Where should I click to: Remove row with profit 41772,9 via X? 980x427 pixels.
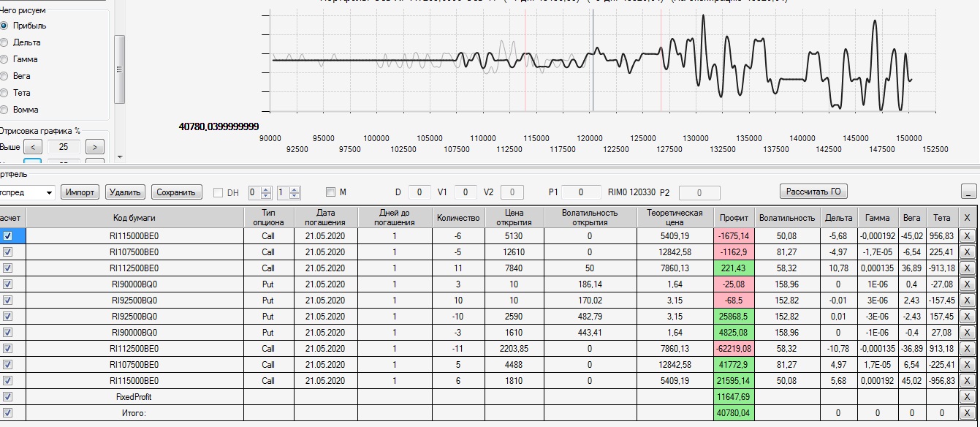(966, 365)
